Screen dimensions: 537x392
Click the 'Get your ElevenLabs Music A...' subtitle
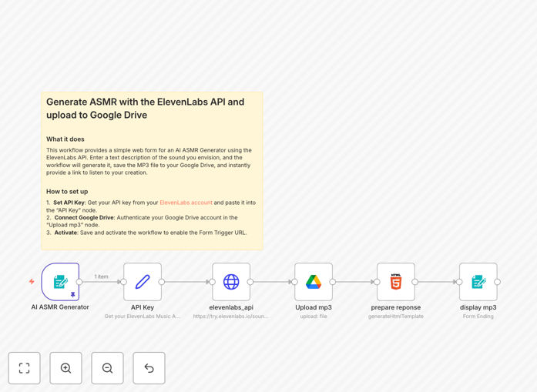point(143,317)
